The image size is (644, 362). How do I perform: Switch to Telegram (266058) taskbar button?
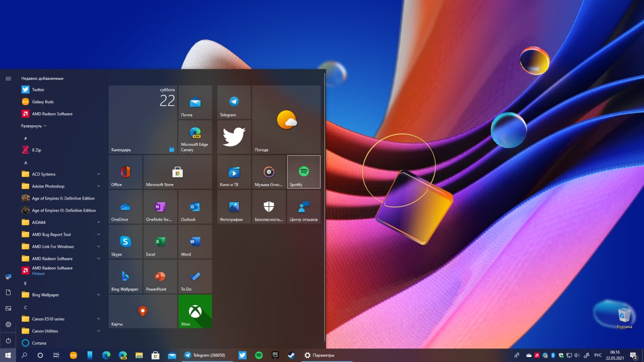point(206,355)
